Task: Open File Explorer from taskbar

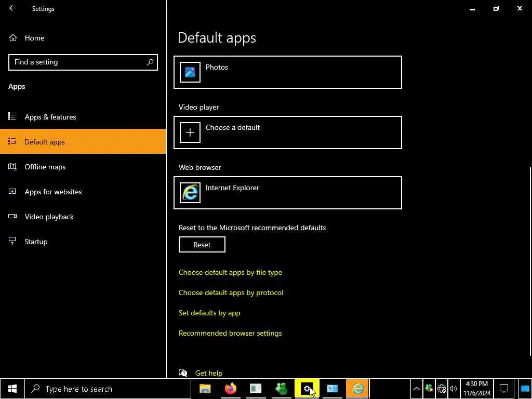Action: (x=205, y=389)
